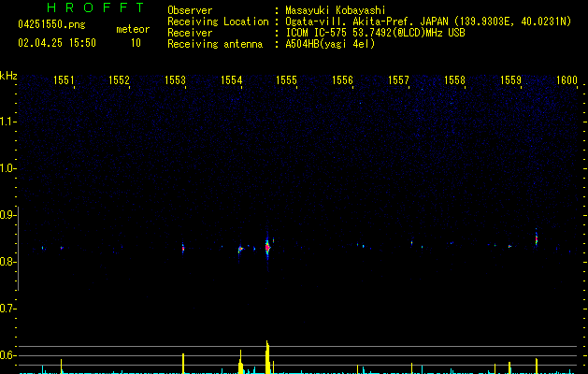Click observer name Masayuki Kobayashi
The width and height of the screenshot is (588, 374).
(336, 10)
